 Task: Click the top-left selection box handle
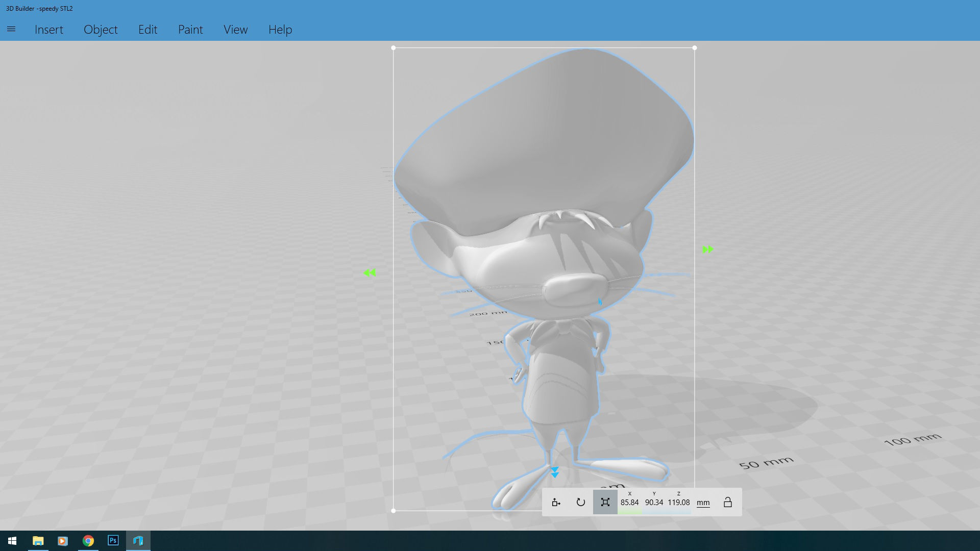[393, 48]
